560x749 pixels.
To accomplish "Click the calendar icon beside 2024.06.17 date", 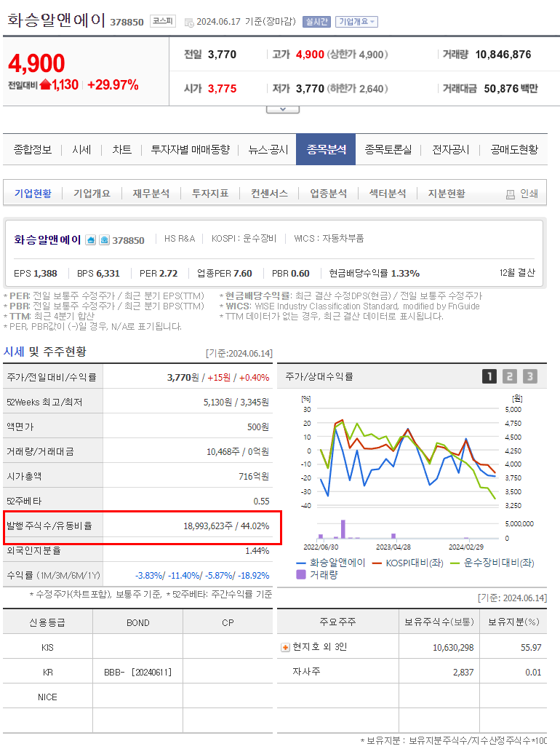I will click(189, 22).
